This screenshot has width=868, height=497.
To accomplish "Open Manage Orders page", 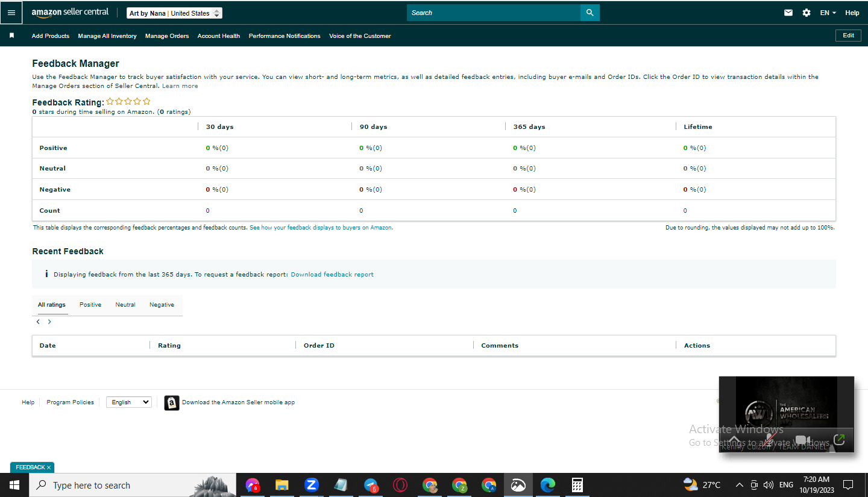I will tap(167, 36).
